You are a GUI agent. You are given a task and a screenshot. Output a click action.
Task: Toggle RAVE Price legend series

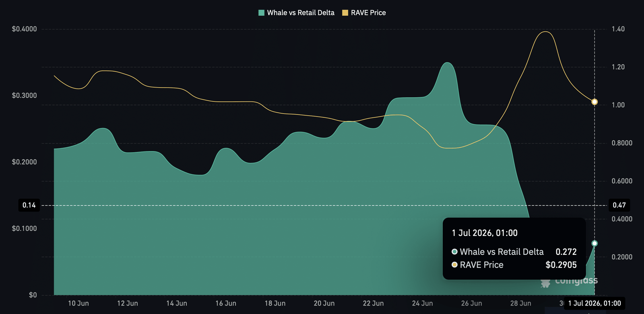pos(364,13)
